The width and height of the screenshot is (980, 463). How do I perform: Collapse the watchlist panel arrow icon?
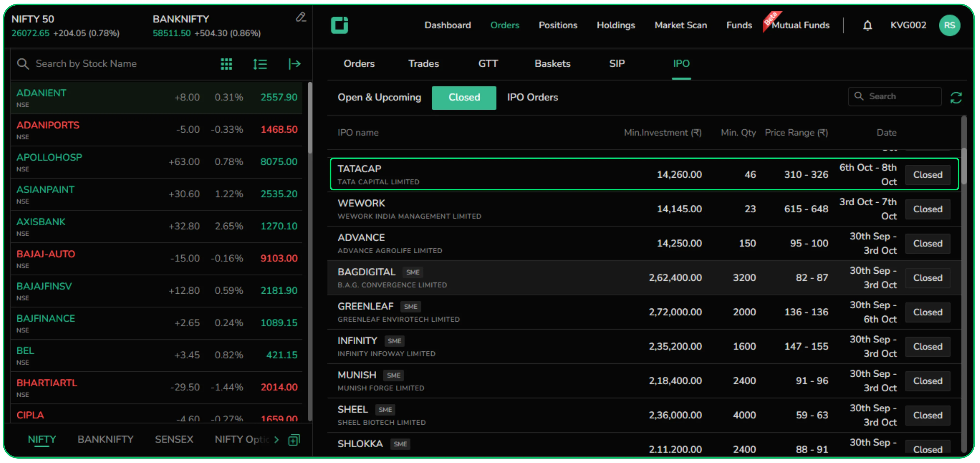(294, 64)
